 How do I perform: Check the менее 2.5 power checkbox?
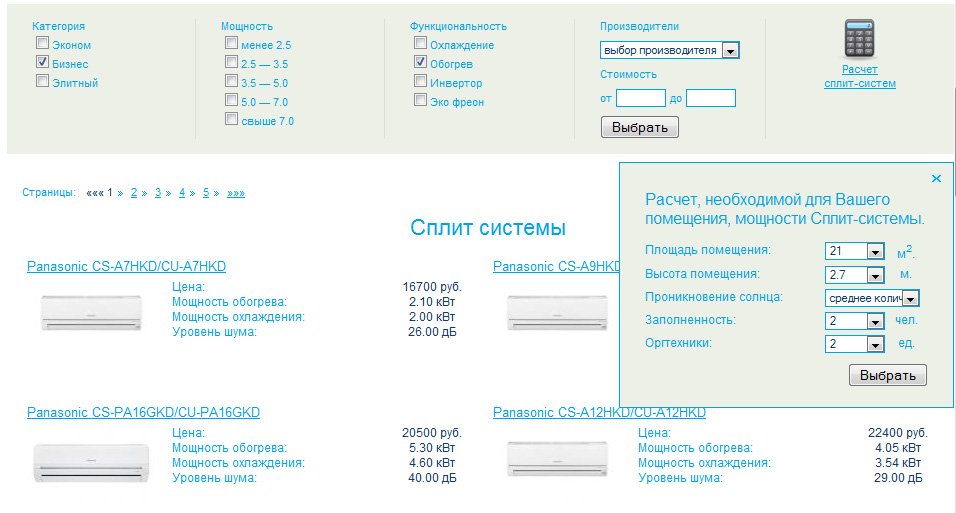click(x=231, y=43)
